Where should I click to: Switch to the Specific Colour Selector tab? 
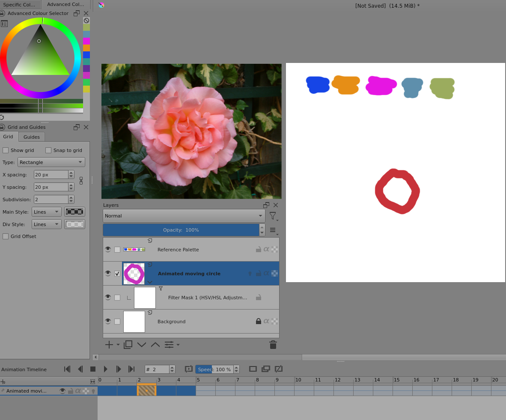tap(19, 5)
